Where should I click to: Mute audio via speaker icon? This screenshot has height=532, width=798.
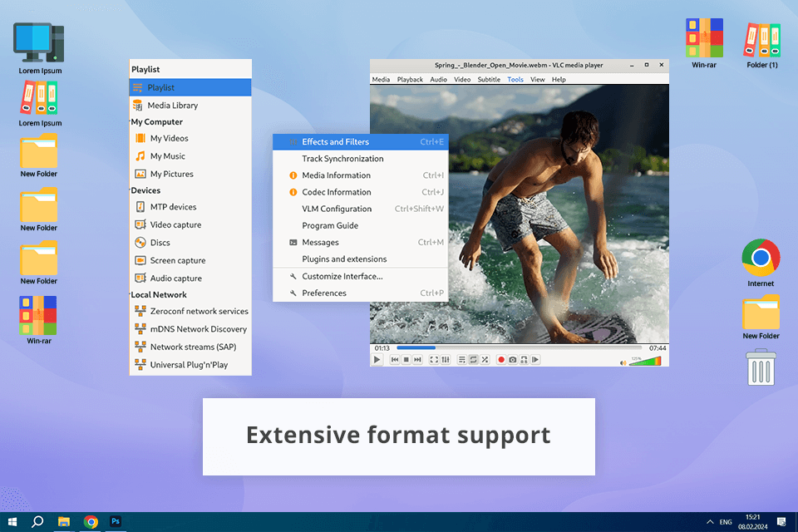click(x=623, y=362)
